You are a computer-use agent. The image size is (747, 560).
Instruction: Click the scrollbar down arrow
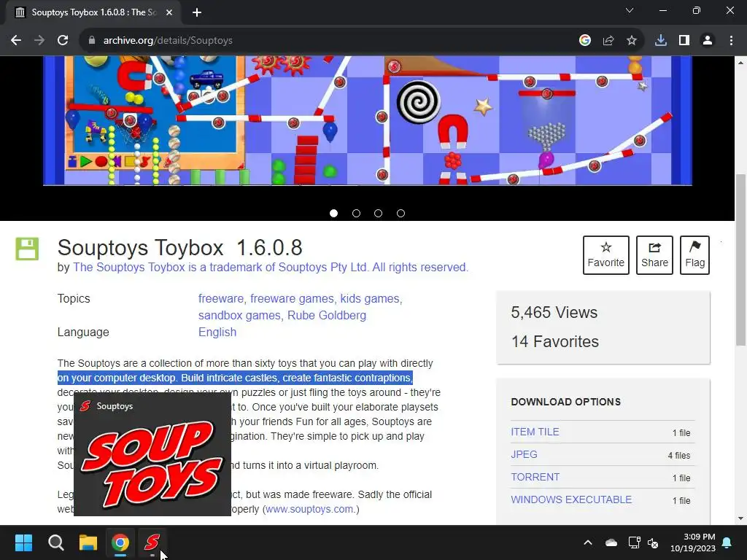740,518
